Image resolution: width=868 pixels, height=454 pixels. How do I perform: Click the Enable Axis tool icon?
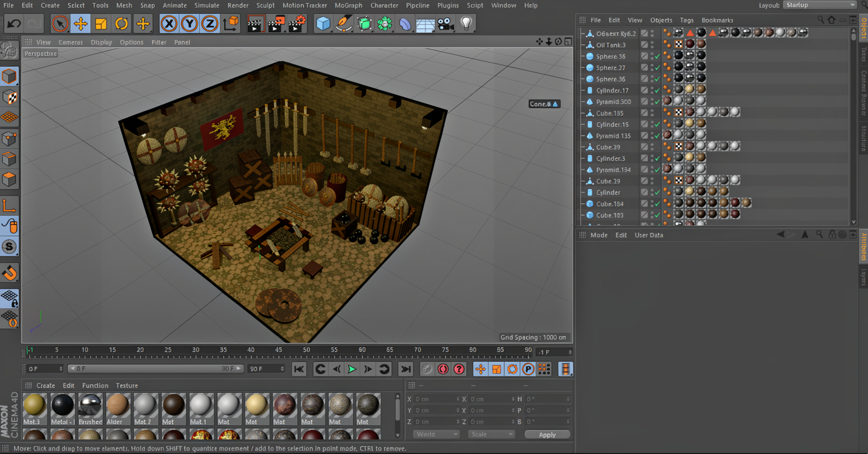click(9, 205)
